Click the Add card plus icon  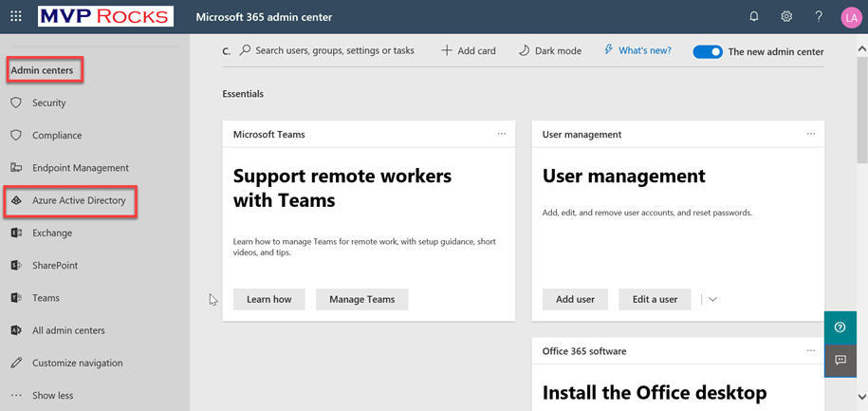pyautogui.click(x=446, y=50)
